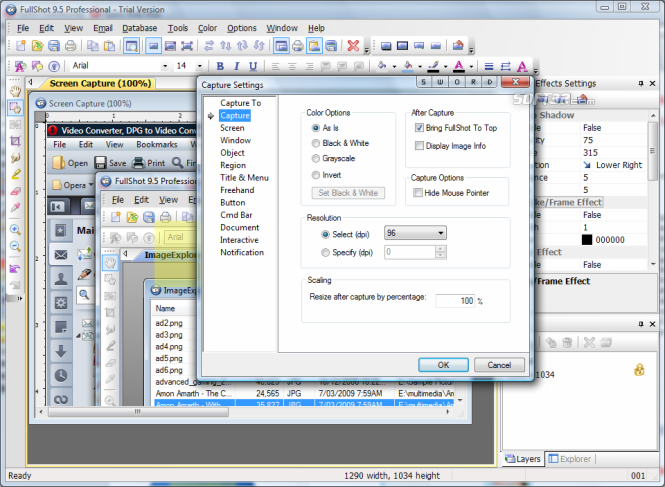Image resolution: width=665 pixels, height=487 pixels.
Task: Select the yellow Highlighter tool
Action: pyautogui.click(x=15, y=174)
